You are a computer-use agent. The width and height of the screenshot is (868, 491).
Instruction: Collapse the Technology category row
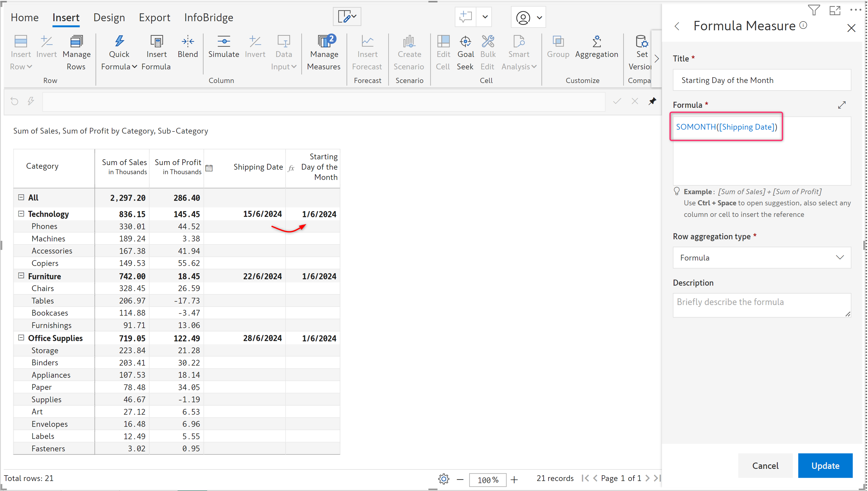(21, 214)
